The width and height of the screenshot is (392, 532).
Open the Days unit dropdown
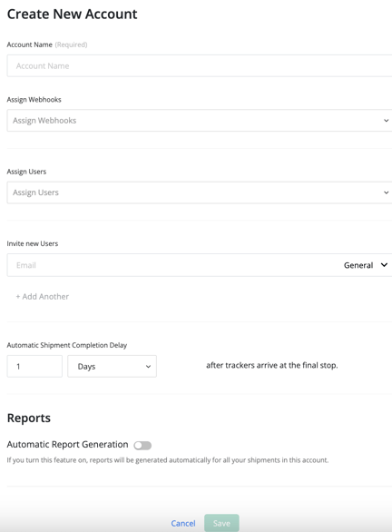112,366
